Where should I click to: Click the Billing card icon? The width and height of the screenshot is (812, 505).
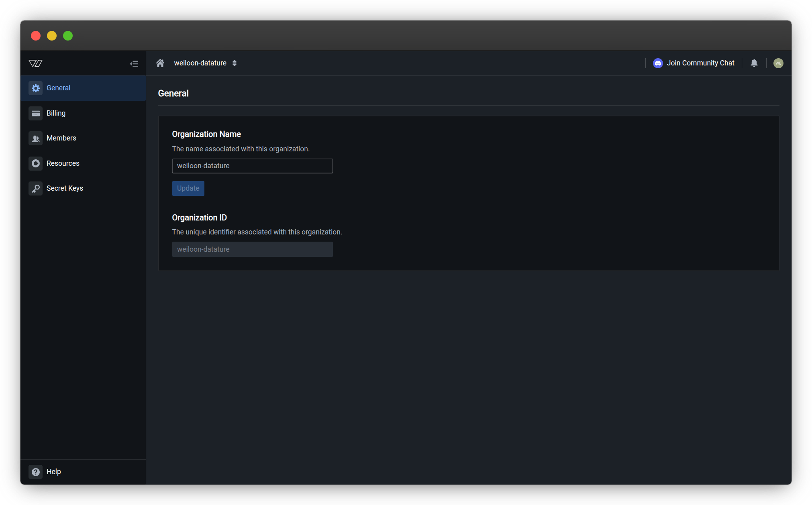click(x=35, y=113)
